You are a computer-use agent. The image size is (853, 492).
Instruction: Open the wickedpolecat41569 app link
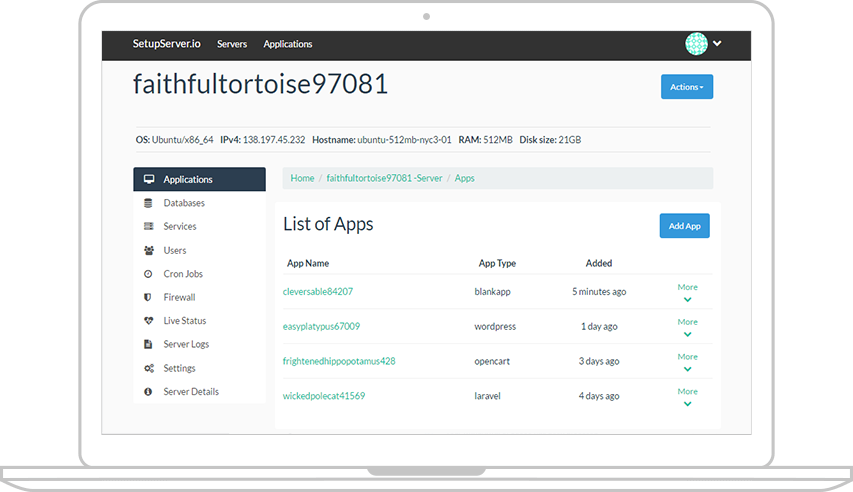(x=324, y=396)
